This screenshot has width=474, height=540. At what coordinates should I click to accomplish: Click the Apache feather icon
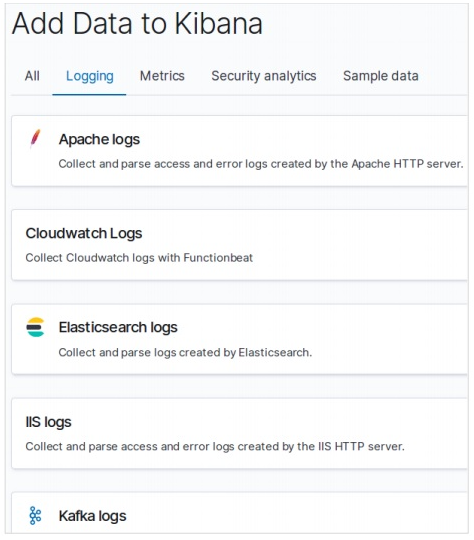click(x=35, y=138)
